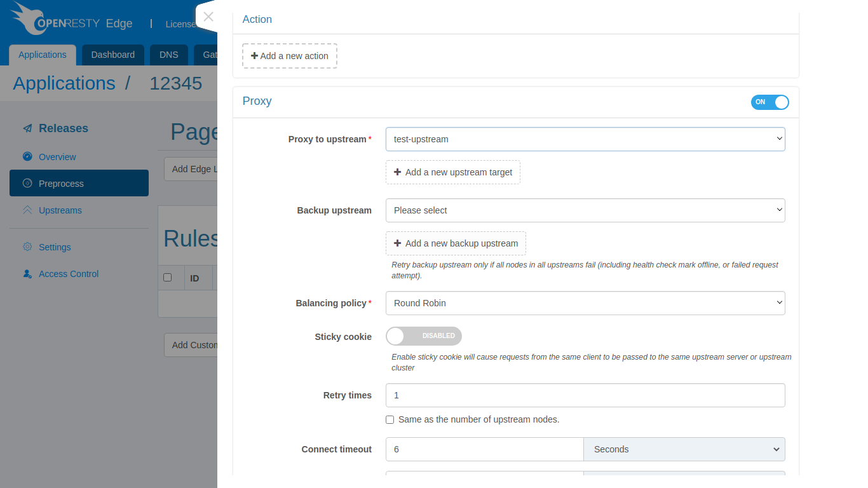Image resolution: width=868 pixels, height=488 pixels.
Task: Open the Balancing policy dropdown
Action: [585, 303]
